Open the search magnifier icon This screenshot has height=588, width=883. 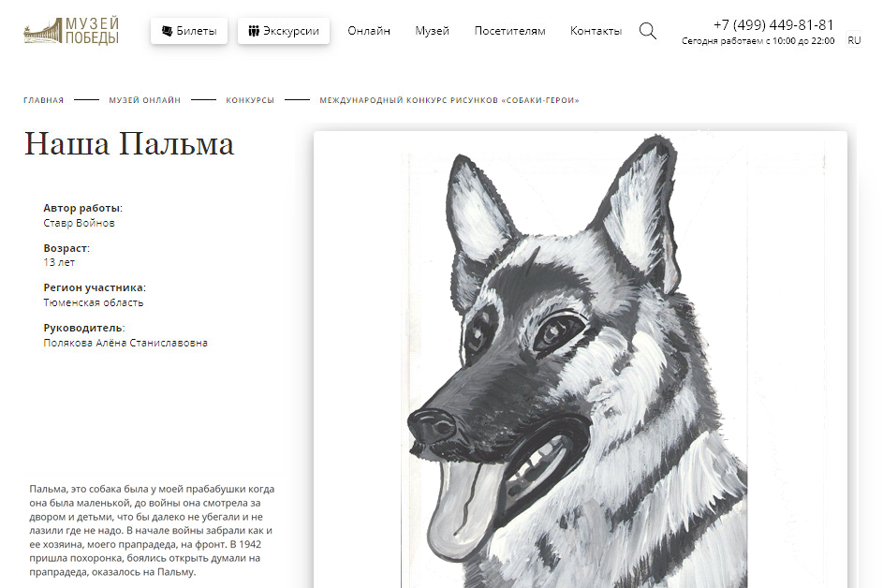point(648,31)
